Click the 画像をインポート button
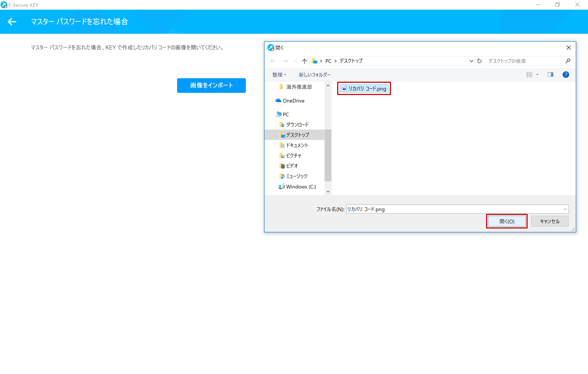Screen dimensions: 588x374 (211, 86)
